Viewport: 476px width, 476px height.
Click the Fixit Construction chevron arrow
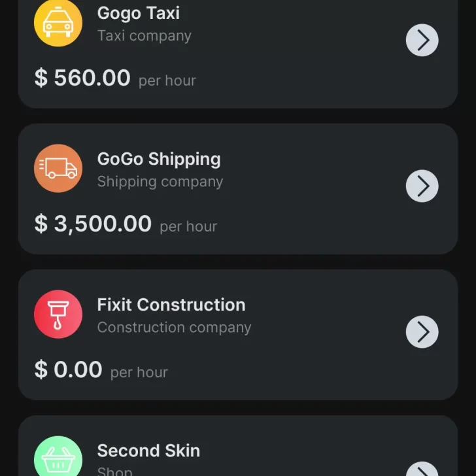pyautogui.click(x=422, y=332)
